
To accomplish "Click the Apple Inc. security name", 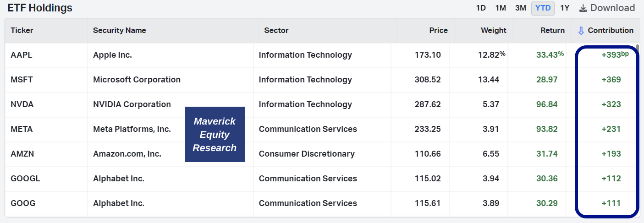I will pyautogui.click(x=112, y=55).
